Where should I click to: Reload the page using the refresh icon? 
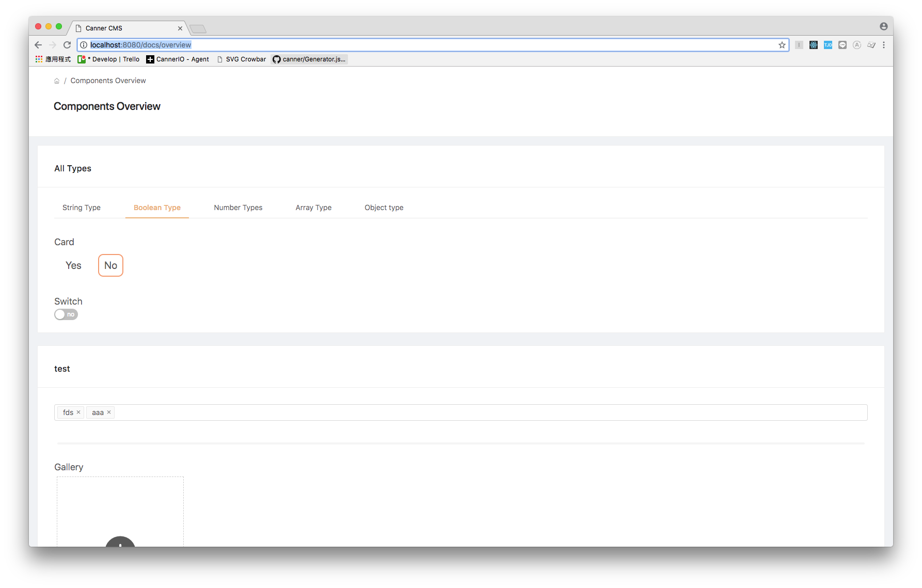[x=67, y=45]
